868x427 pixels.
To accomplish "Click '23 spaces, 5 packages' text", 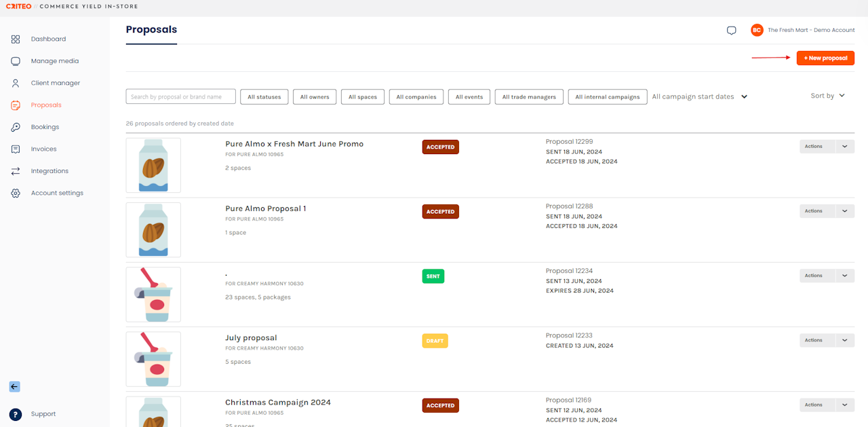I will click(x=258, y=297).
